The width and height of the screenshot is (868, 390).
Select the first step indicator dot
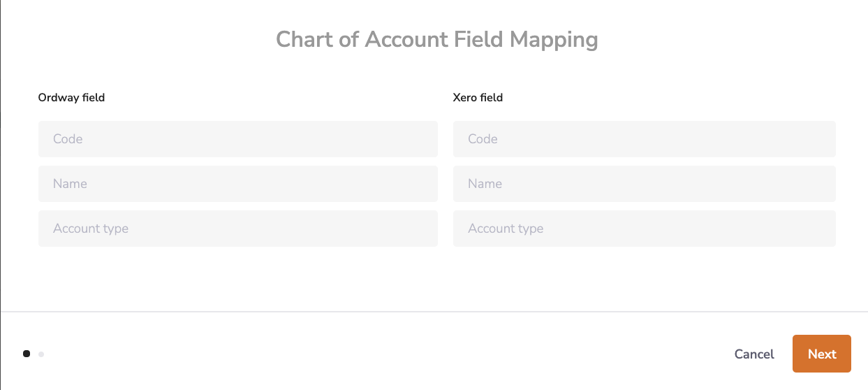[x=27, y=354]
